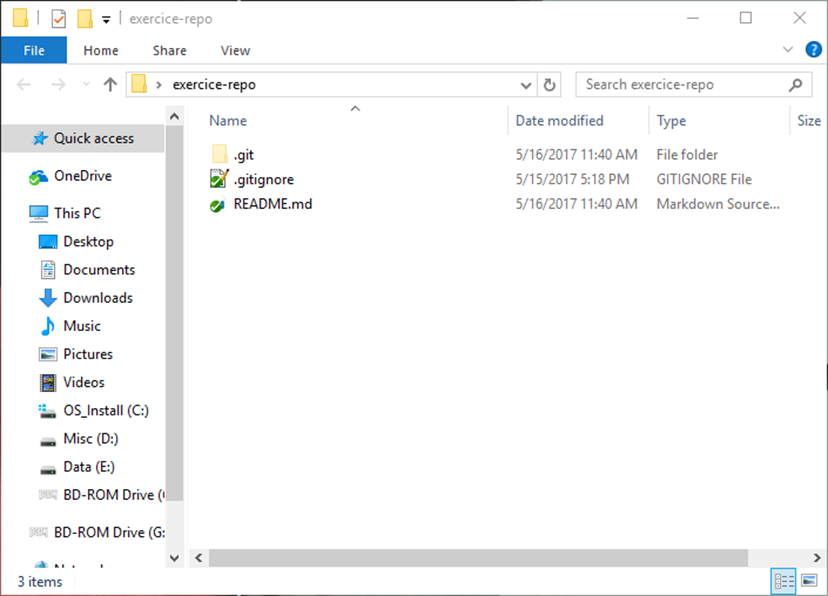Switch to the Home ribbon tab
The width and height of the screenshot is (828, 596).
101,50
